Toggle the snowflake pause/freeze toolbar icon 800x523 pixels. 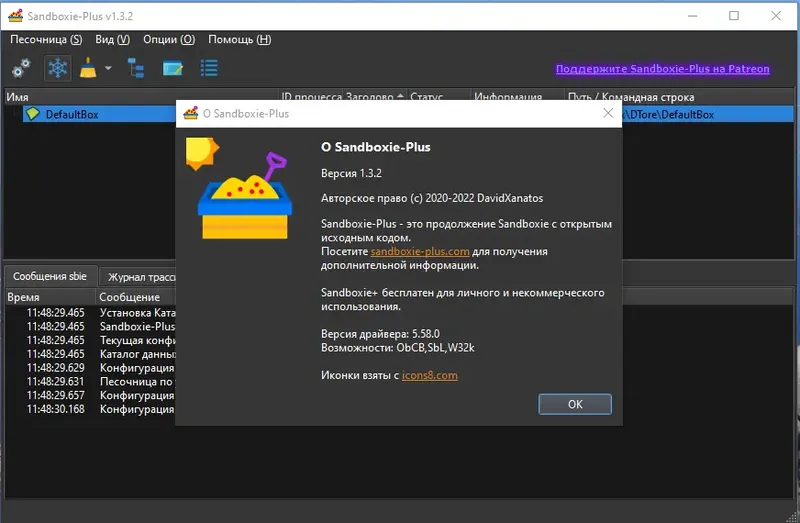click(58, 68)
